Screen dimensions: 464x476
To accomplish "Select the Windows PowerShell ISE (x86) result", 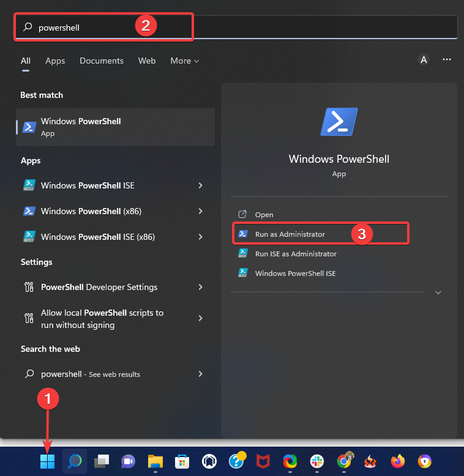I will [x=116, y=237].
